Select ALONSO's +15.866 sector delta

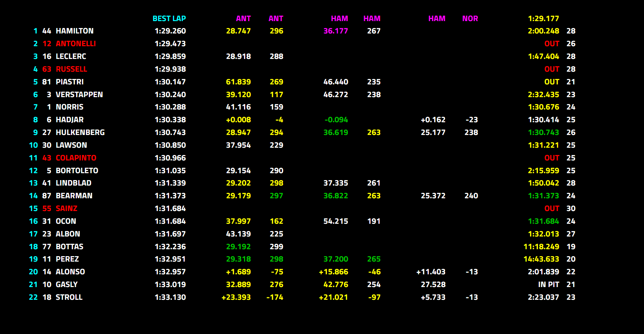click(333, 272)
